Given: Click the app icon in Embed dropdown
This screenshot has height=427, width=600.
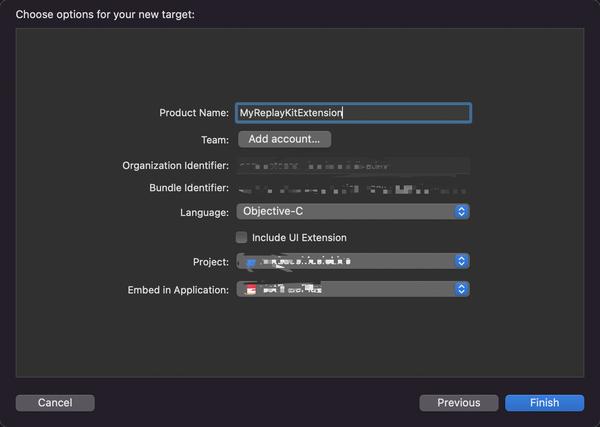Looking at the screenshot, I should 251,289.
